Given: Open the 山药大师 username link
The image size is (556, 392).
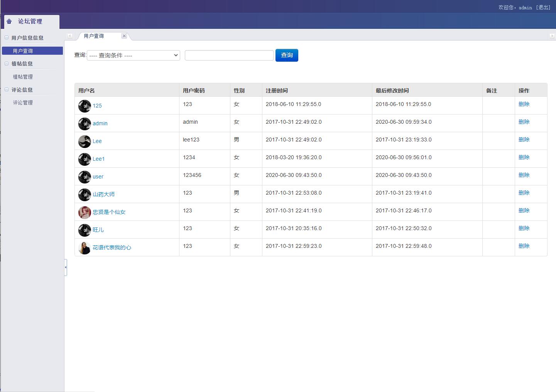Looking at the screenshot, I should coord(103,194).
